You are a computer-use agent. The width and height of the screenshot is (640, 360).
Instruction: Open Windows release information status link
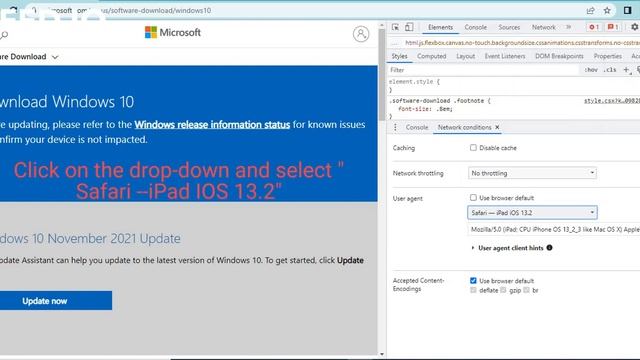pos(212,124)
